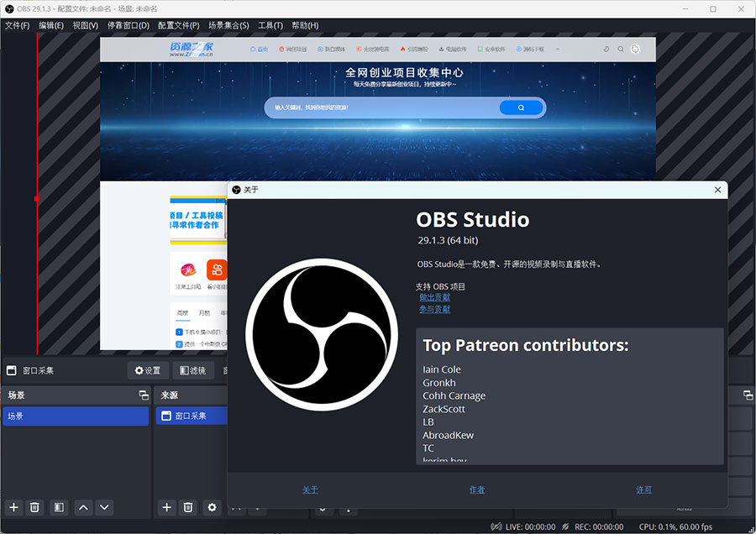Open source properties with the gear icon

tap(212, 507)
